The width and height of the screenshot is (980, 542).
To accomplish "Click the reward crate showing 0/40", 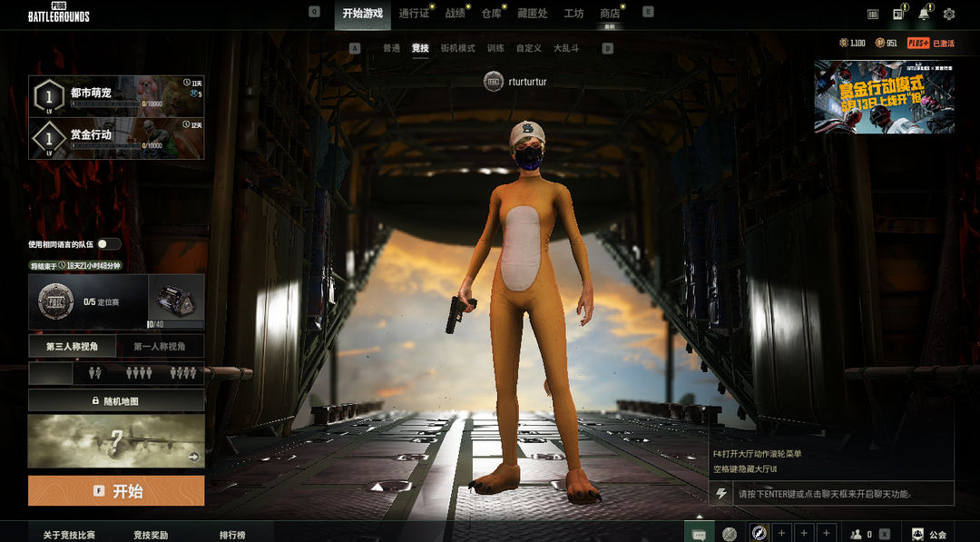I will click(176, 301).
